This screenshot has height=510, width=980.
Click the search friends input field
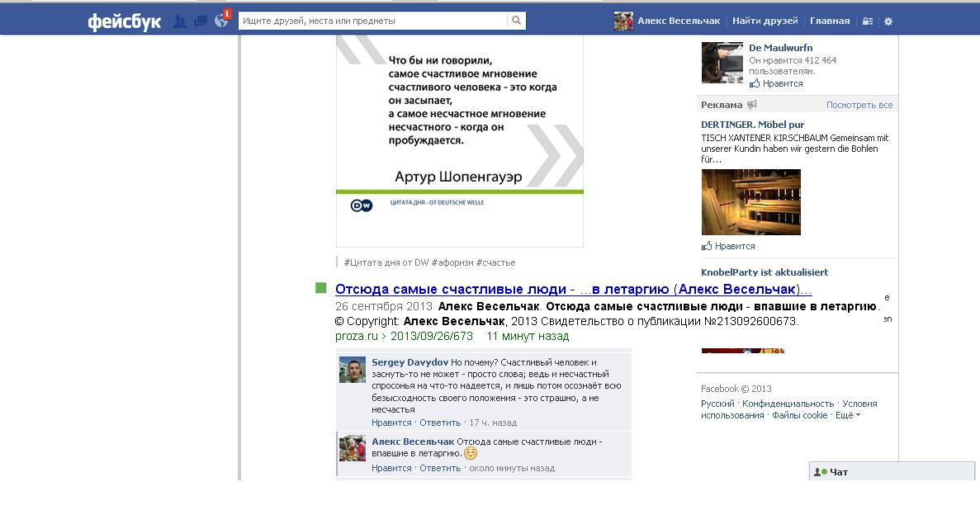(372, 21)
